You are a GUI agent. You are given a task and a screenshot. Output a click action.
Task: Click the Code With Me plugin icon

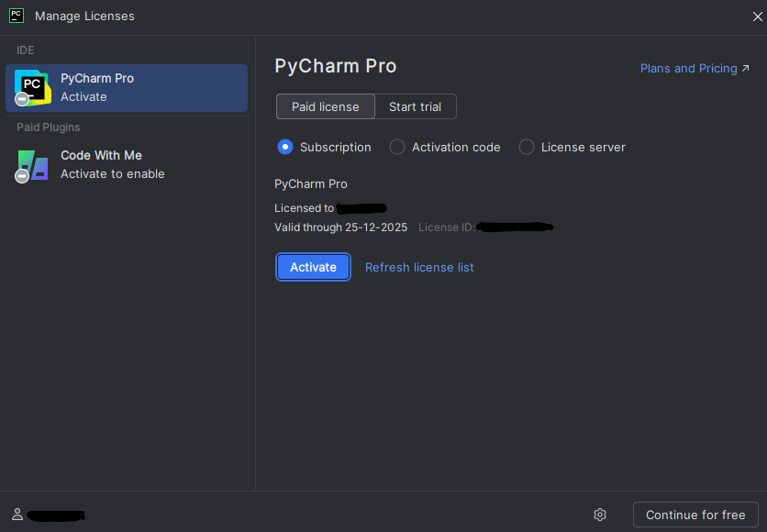pos(32,164)
